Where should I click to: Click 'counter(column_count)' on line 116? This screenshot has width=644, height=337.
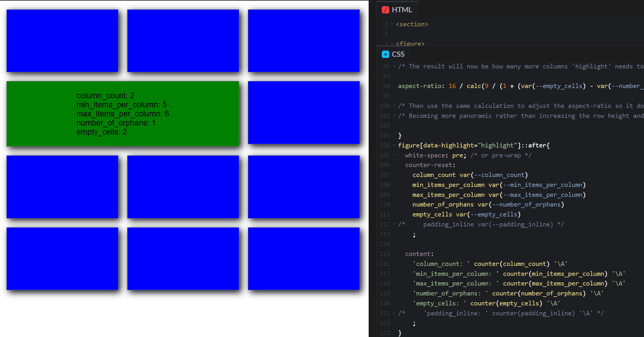point(512,264)
